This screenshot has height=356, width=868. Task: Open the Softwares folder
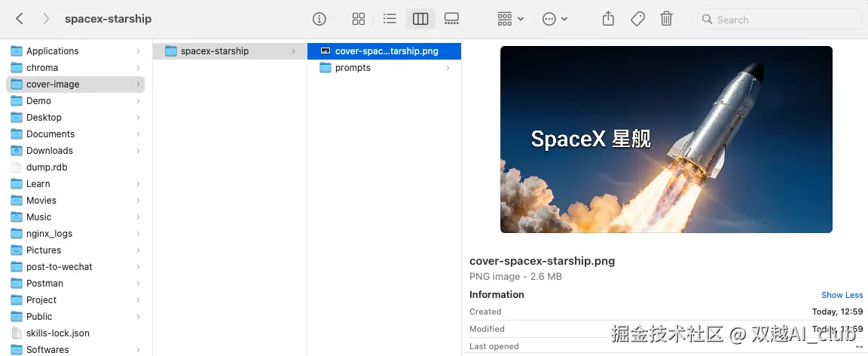tap(75, 350)
